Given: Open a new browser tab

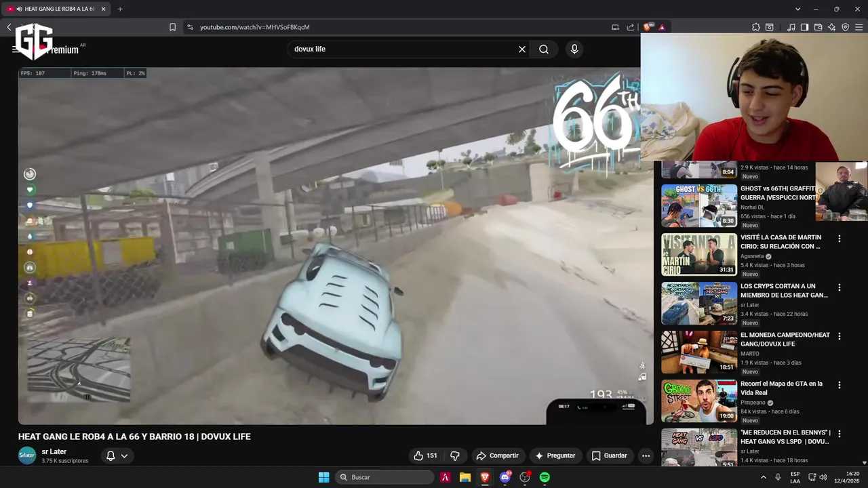Looking at the screenshot, I should [x=120, y=9].
